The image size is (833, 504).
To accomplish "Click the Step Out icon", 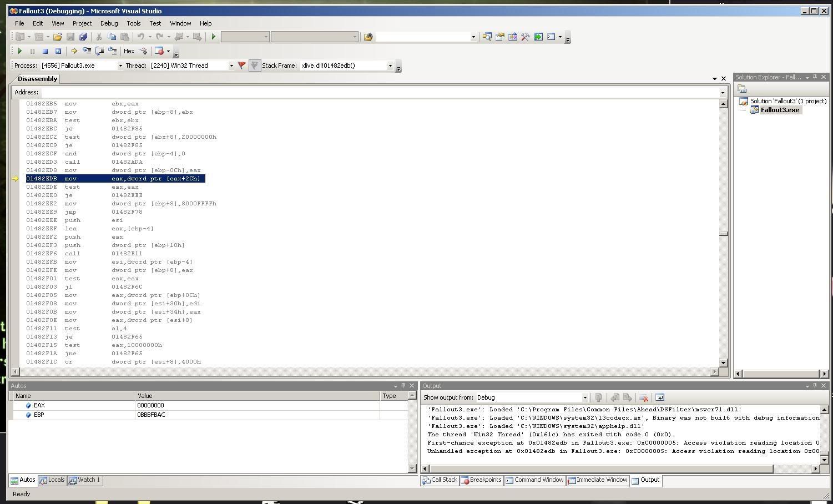I will tap(112, 51).
